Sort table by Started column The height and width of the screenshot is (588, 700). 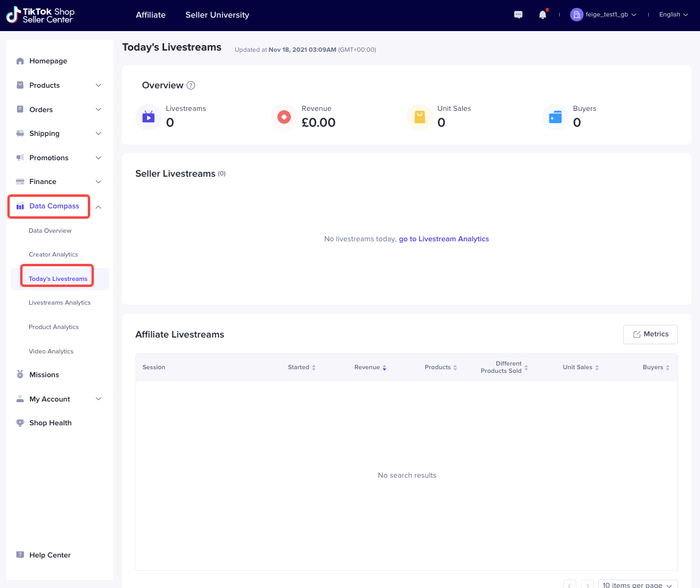(301, 367)
